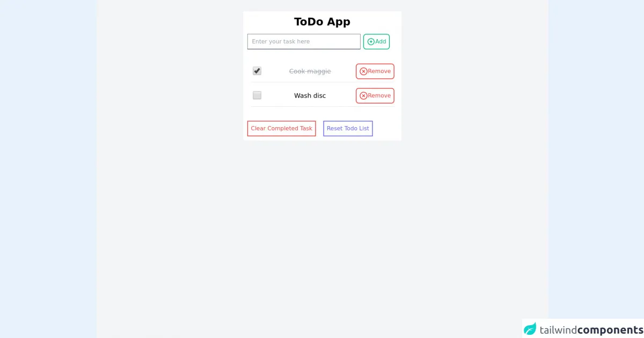
Task: Remove the Cook maggie task
Action: click(x=375, y=71)
